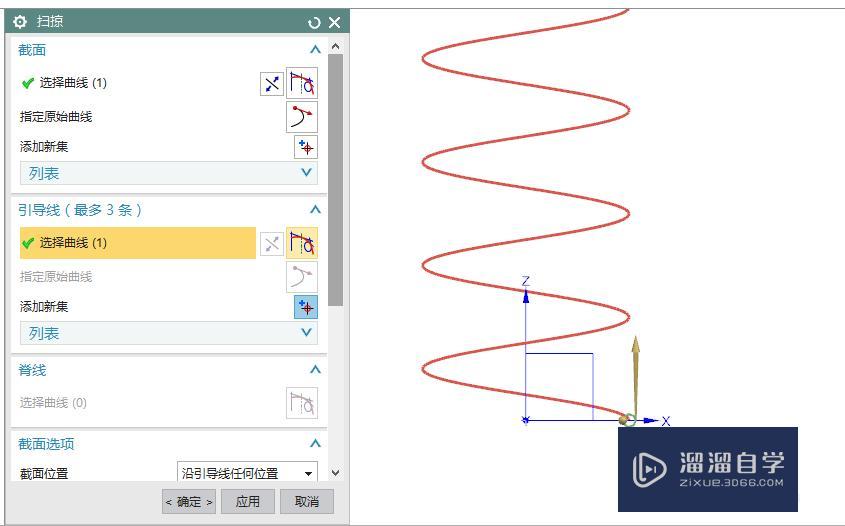The width and height of the screenshot is (845, 526).
Task: Expand the 列表 list under 引导线
Action: click(169, 333)
